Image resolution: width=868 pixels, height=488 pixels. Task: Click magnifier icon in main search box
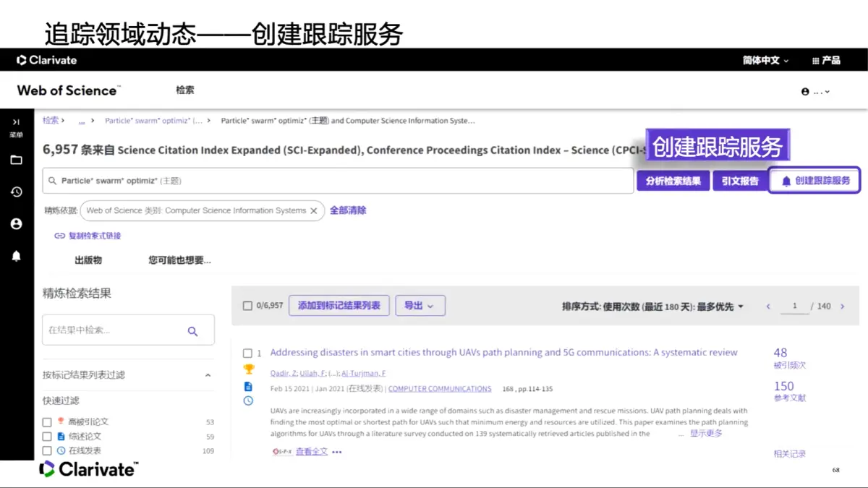click(52, 181)
